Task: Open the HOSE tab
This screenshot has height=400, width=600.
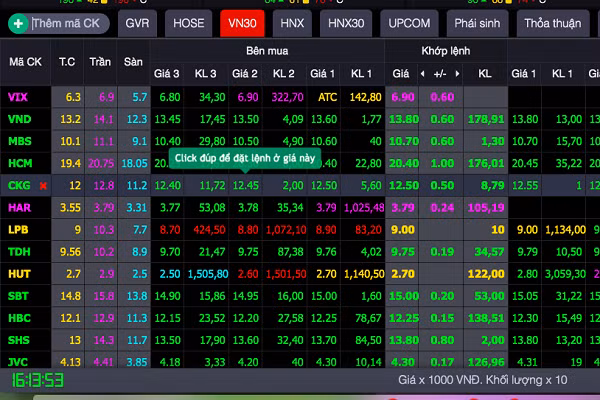Action: (188, 22)
